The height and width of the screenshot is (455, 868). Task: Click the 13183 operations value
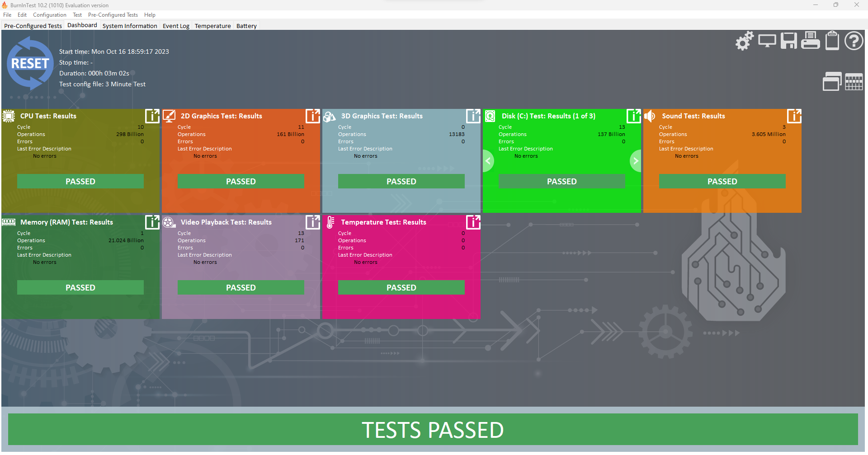pos(457,134)
